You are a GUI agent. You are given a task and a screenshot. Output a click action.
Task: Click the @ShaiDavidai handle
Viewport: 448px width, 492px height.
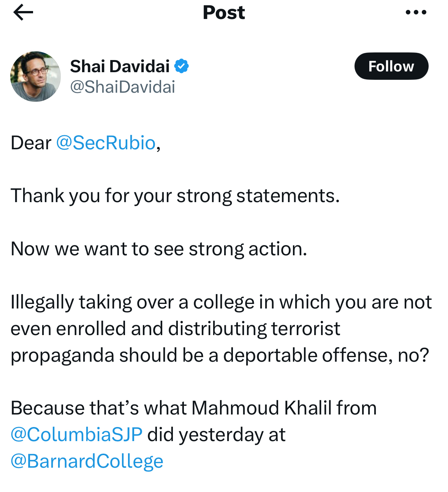pyautogui.click(x=122, y=87)
